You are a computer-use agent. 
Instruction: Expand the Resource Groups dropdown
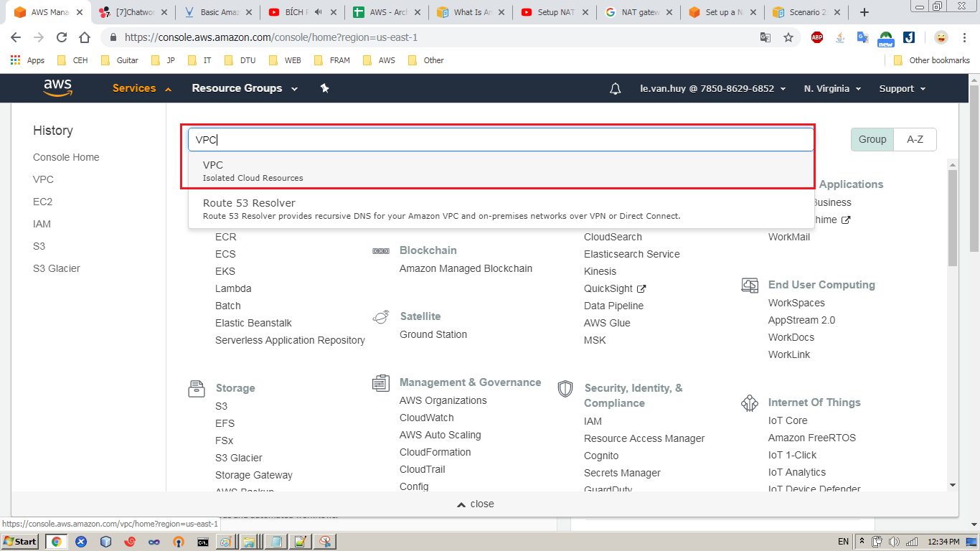(x=245, y=88)
